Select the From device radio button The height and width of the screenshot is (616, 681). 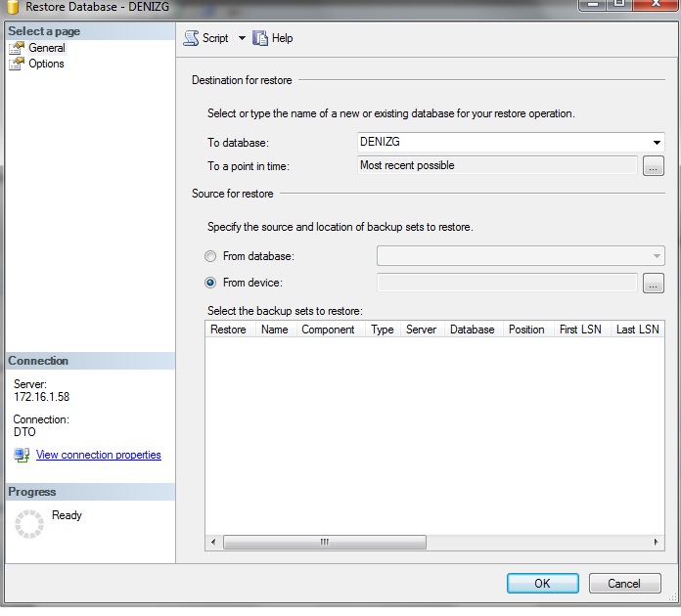[x=210, y=283]
